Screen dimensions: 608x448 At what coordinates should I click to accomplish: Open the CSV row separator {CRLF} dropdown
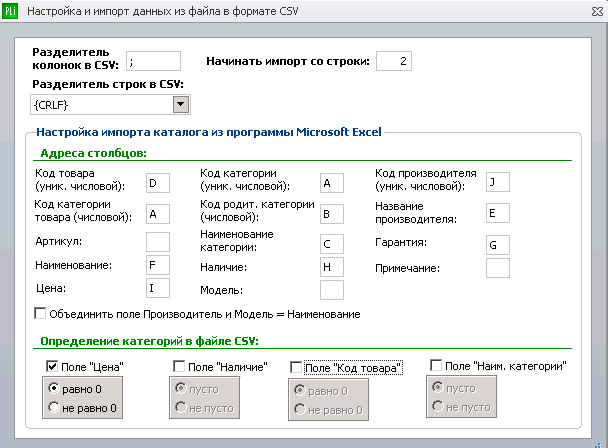point(180,104)
